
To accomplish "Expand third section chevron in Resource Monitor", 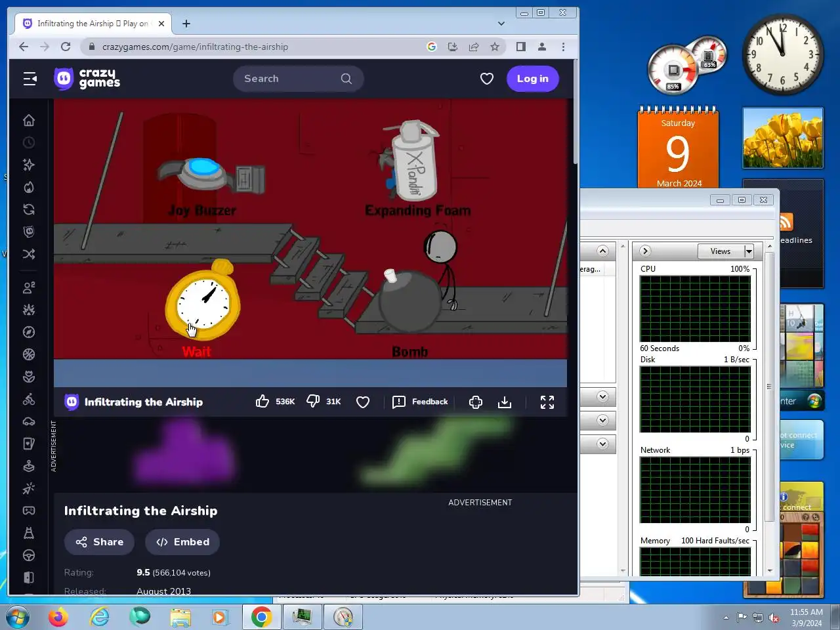I will [x=602, y=420].
